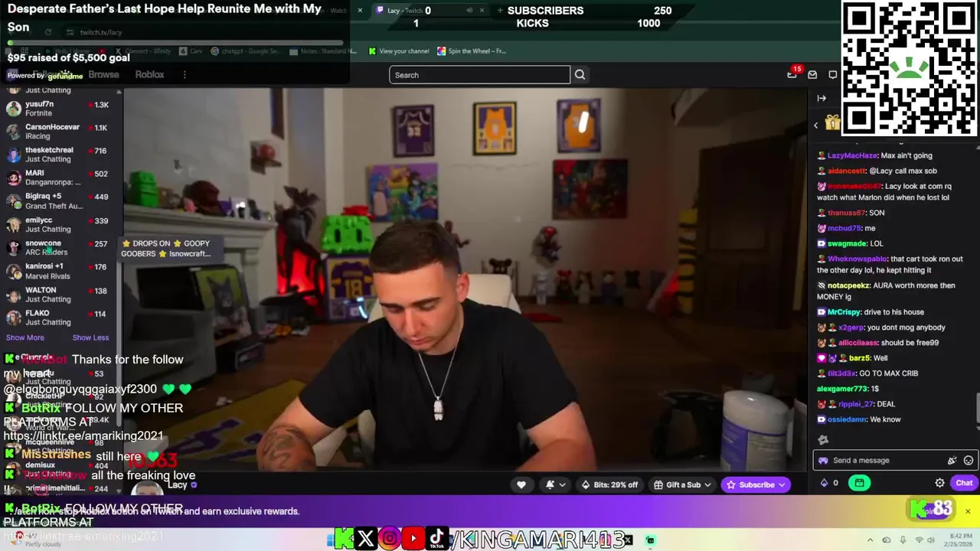Viewport: 980px width, 551px height.
Task: Open the whispers speech bubble icon
Action: point(833,75)
